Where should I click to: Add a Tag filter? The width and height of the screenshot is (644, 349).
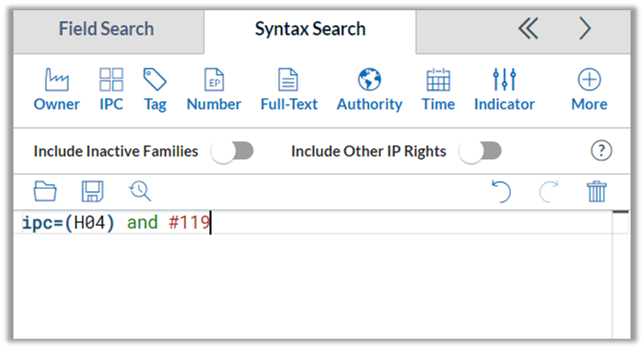coord(155,90)
